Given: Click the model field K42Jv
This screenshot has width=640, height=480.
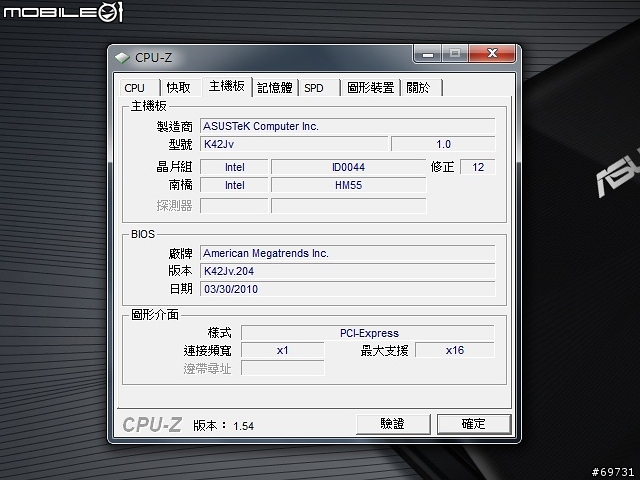Looking at the screenshot, I should pyautogui.click(x=294, y=144).
